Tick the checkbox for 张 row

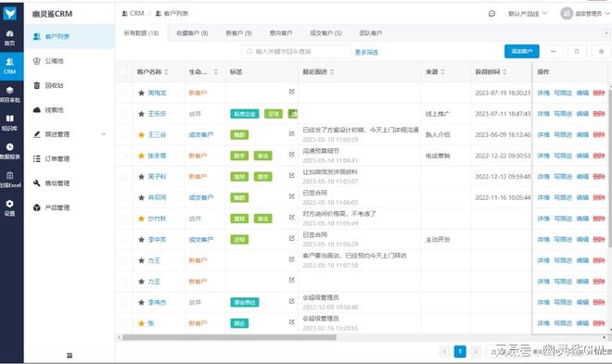(x=123, y=323)
